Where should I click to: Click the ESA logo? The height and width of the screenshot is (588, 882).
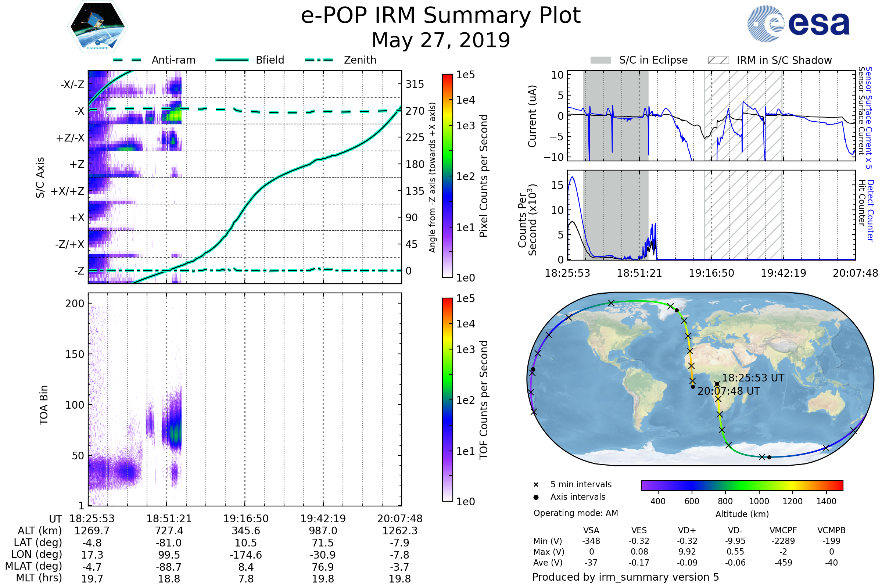coord(799,24)
